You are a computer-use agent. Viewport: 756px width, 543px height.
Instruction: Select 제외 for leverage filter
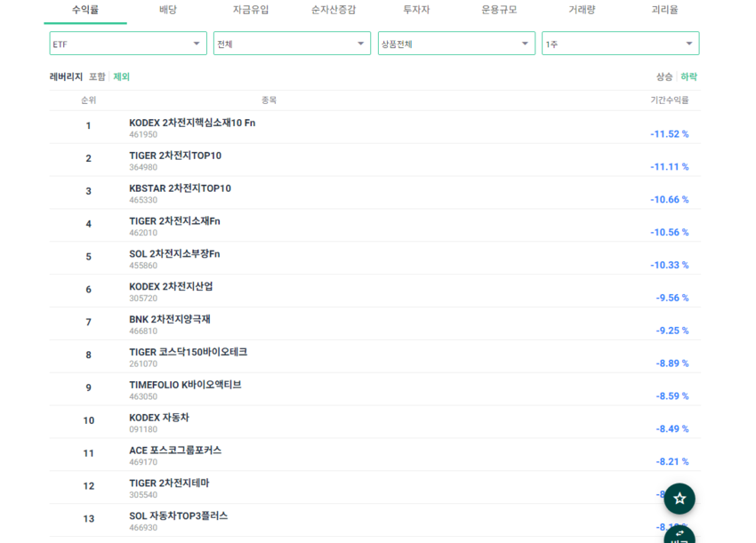coord(122,76)
